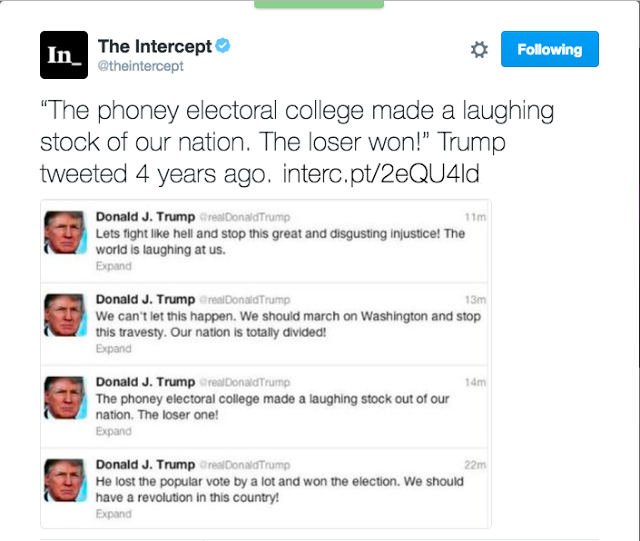Click the green bar at top
Viewport: 640px width, 541px height.
pos(319,4)
